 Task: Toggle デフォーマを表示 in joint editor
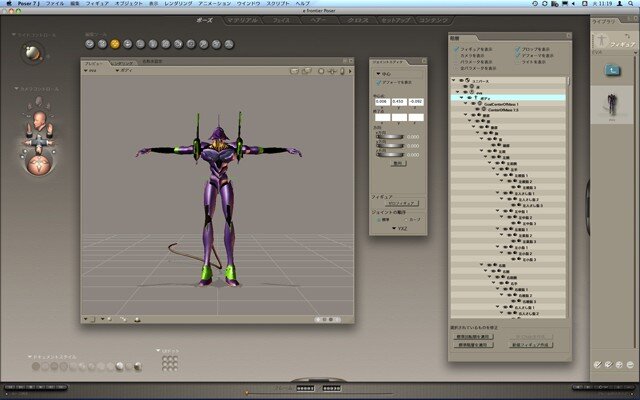click(379, 82)
